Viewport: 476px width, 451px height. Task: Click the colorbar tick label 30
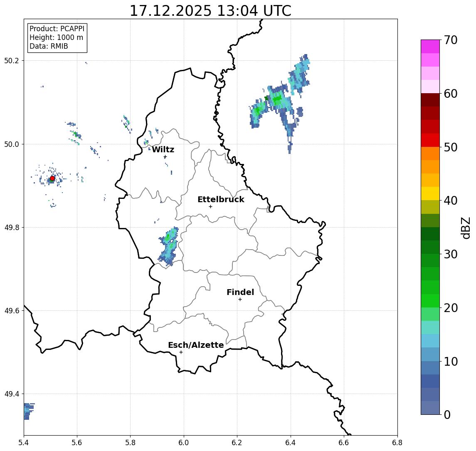coord(451,254)
